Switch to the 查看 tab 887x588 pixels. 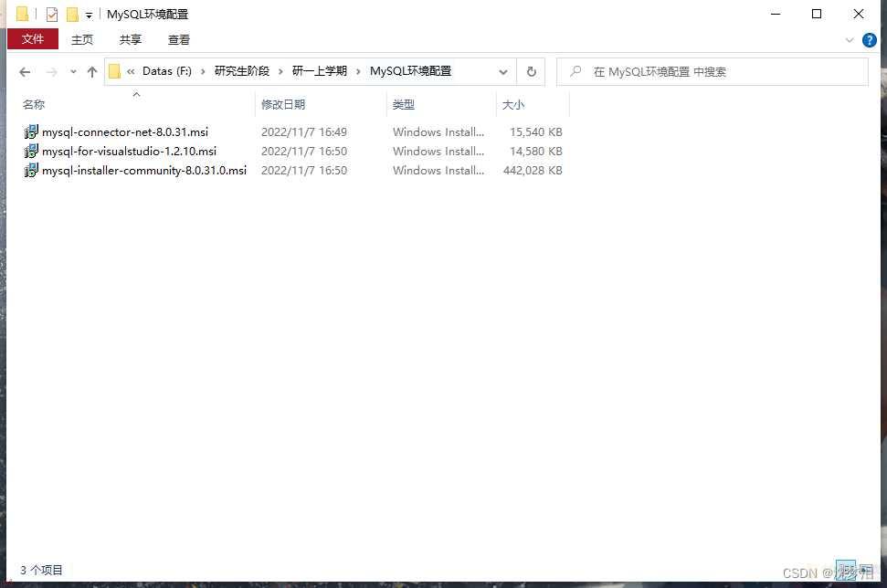179,39
